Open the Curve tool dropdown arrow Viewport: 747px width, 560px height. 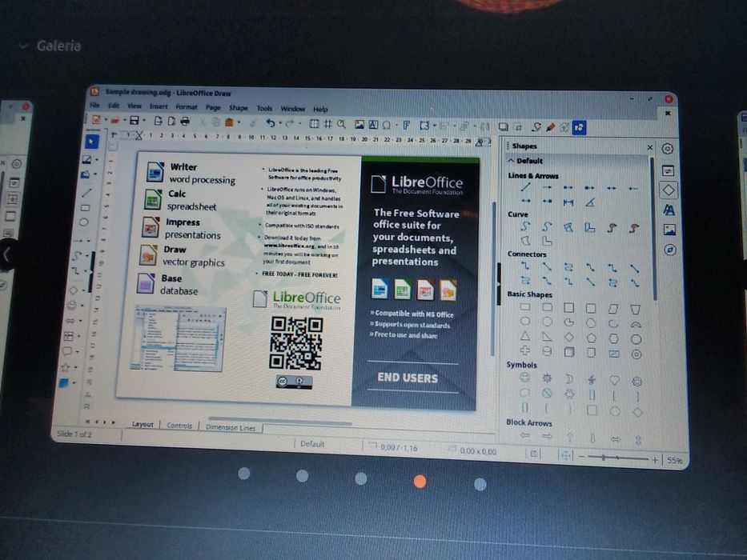pos(86,256)
